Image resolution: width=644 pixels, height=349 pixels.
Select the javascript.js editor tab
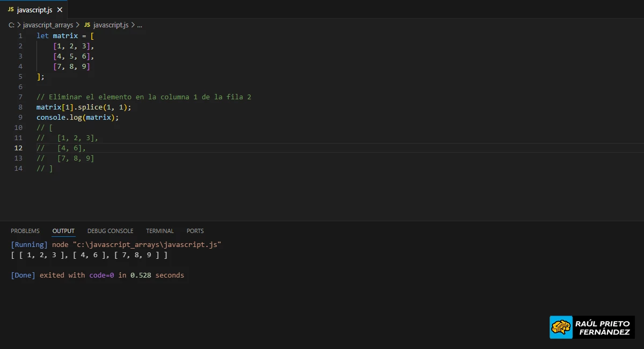click(35, 9)
